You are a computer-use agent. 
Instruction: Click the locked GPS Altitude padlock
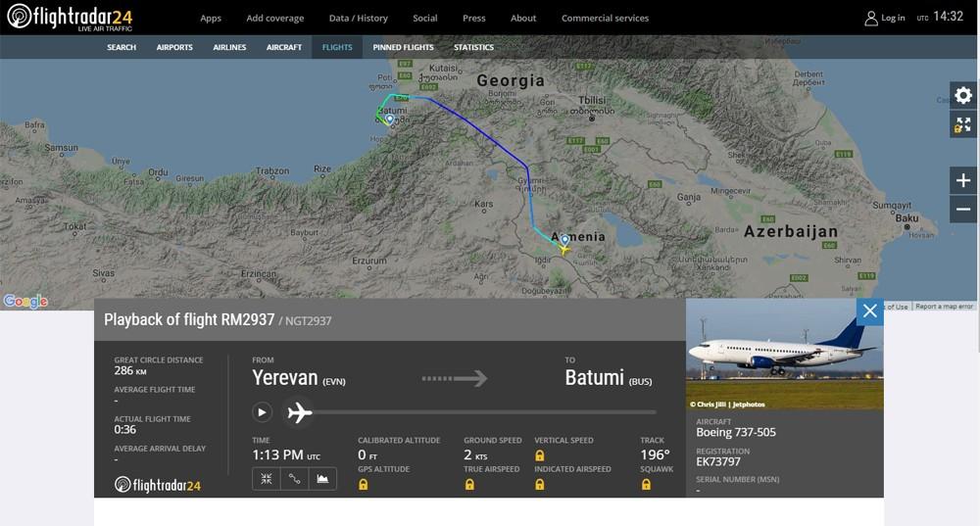tap(364, 484)
